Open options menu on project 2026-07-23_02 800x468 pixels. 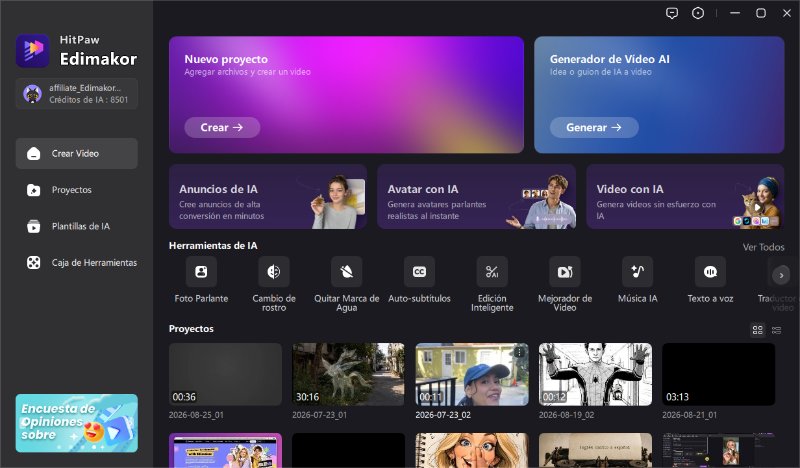coord(519,352)
